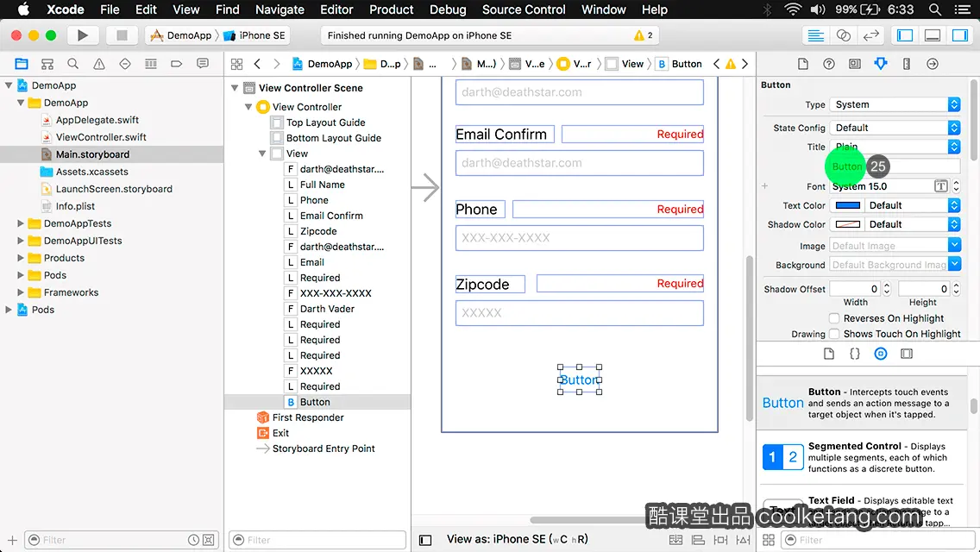Open the Type System dropdown
980x552 pixels.
(895, 104)
